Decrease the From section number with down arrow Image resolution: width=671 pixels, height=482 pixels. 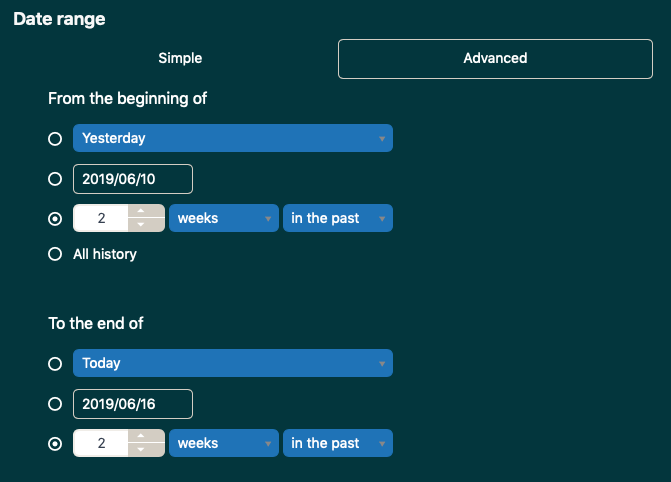146,225
